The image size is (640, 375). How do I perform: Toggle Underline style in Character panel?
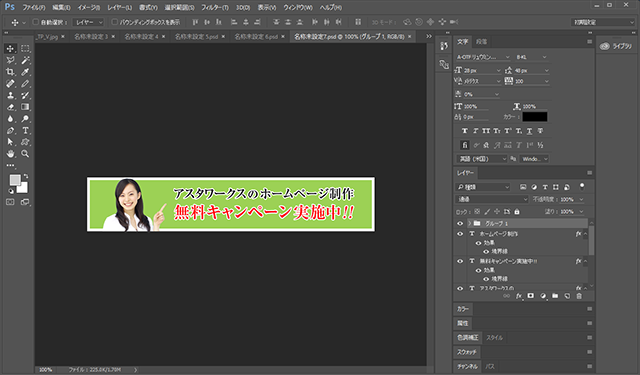coord(529,131)
